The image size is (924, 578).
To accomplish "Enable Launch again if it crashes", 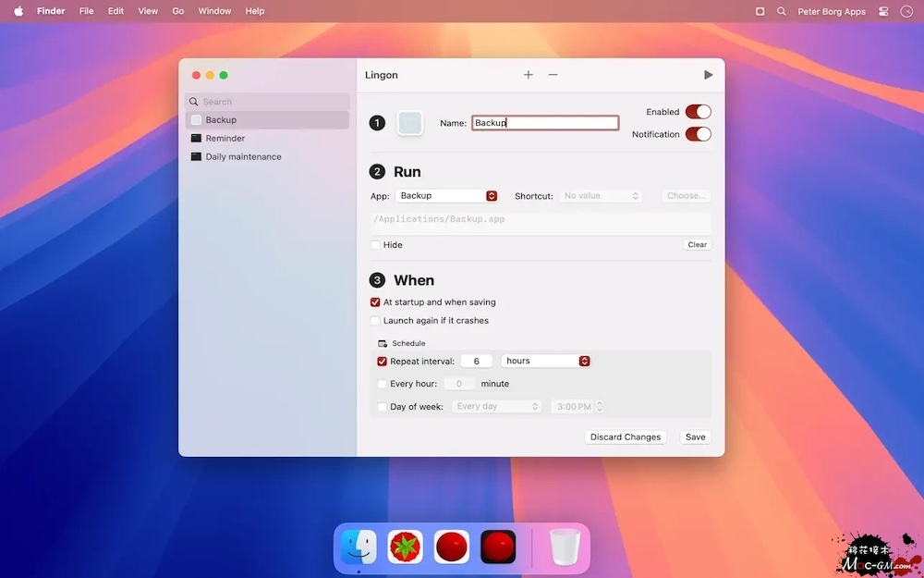I will pos(375,321).
